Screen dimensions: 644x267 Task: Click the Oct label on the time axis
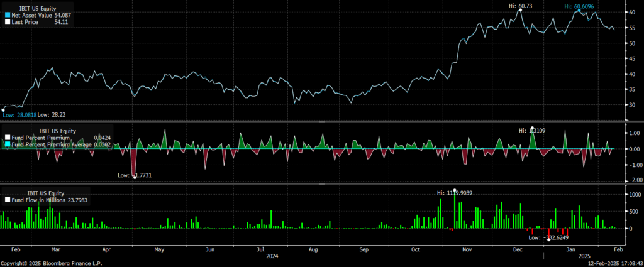pyautogui.click(x=415, y=249)
